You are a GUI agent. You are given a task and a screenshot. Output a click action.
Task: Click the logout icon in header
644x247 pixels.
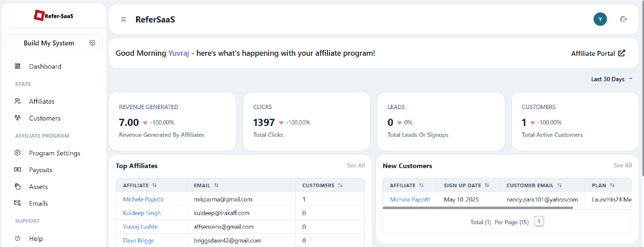(624, 19)
